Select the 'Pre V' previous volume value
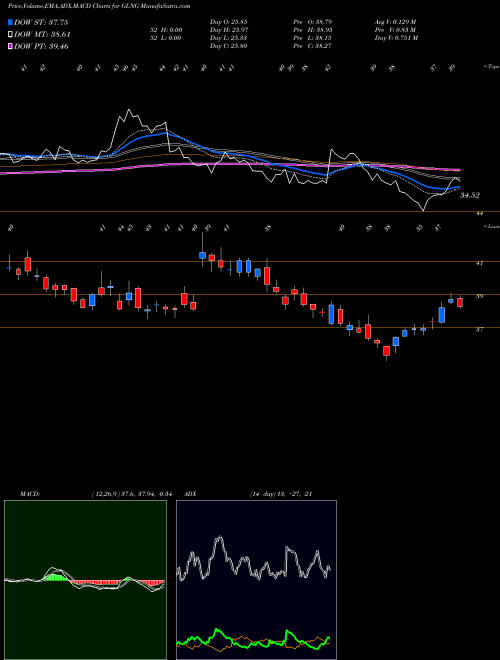This screenshot has height=660, width=500. click(396, 30)
